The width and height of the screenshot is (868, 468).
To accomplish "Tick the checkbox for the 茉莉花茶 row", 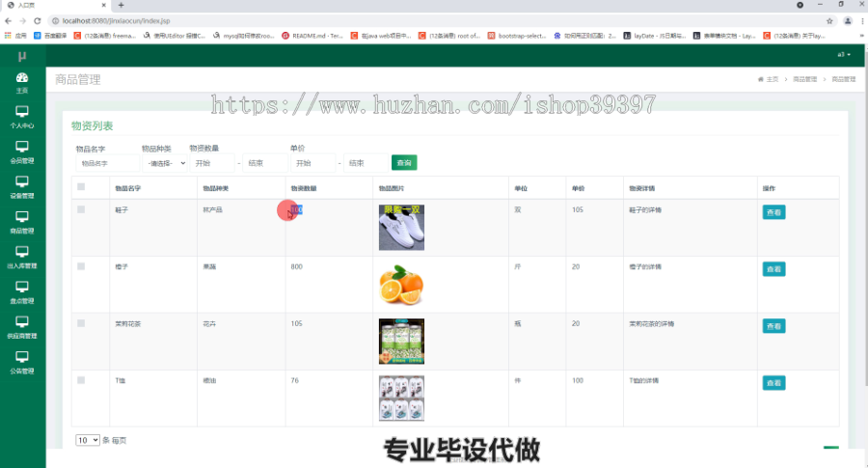I will 81,323.
